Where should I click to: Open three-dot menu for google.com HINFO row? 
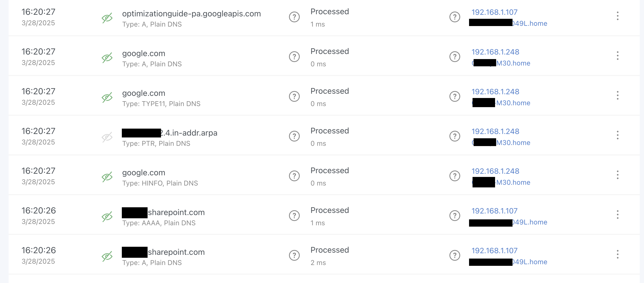coord(617,175)
